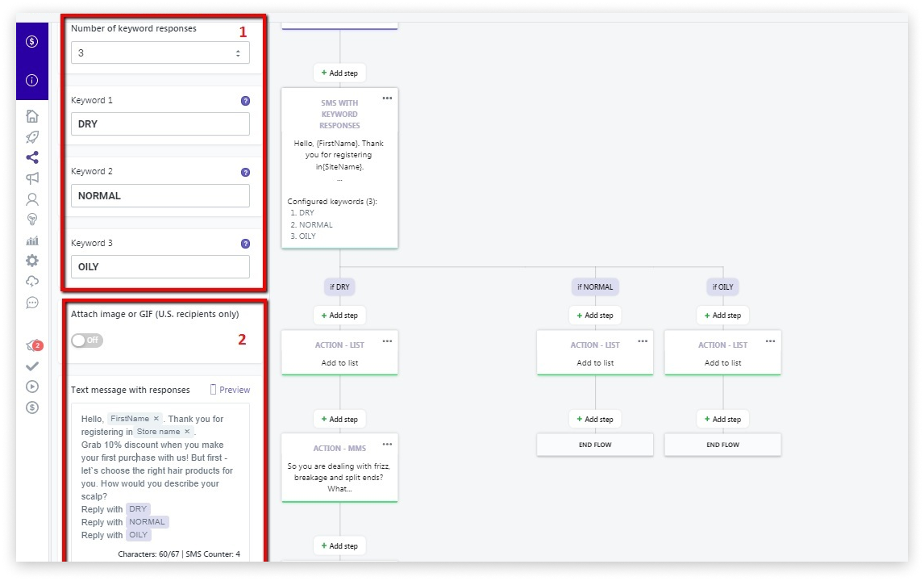This screenshot has height=581, width=924.
Task: Select the if OILY branch label
Action: pyautogui.click(x=722, y=286)
